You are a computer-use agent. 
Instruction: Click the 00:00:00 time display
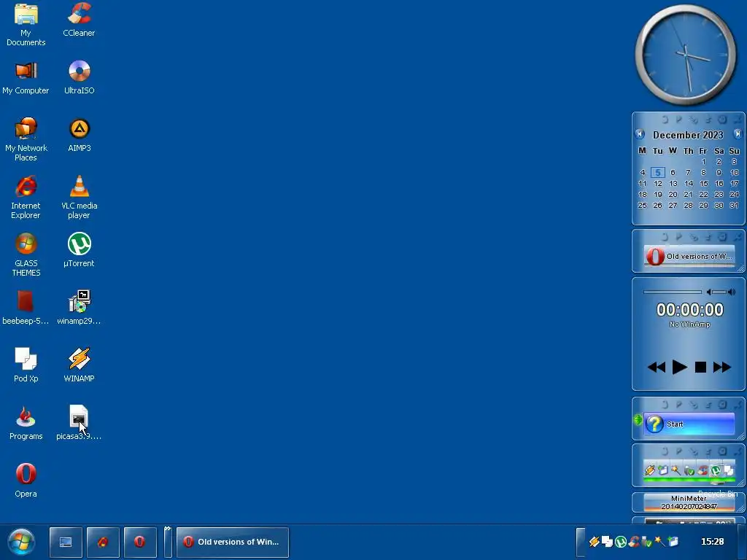pyautogui.click(x=690, y=310)
